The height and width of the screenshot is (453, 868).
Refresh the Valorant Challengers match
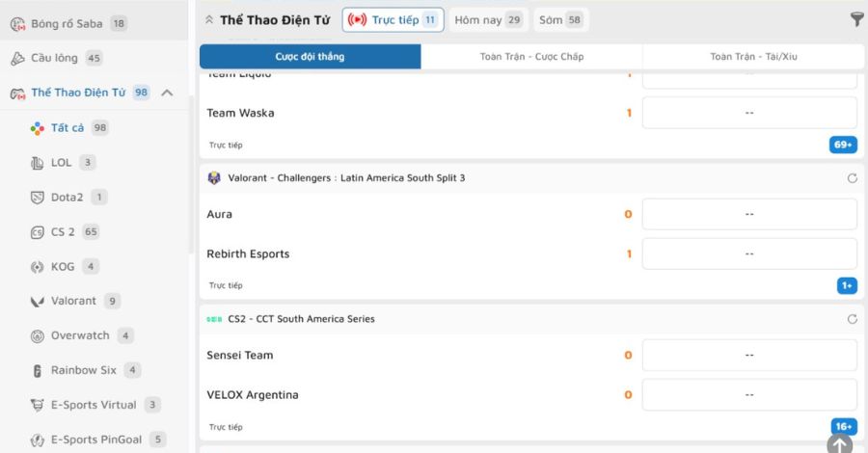click(853, 178)
